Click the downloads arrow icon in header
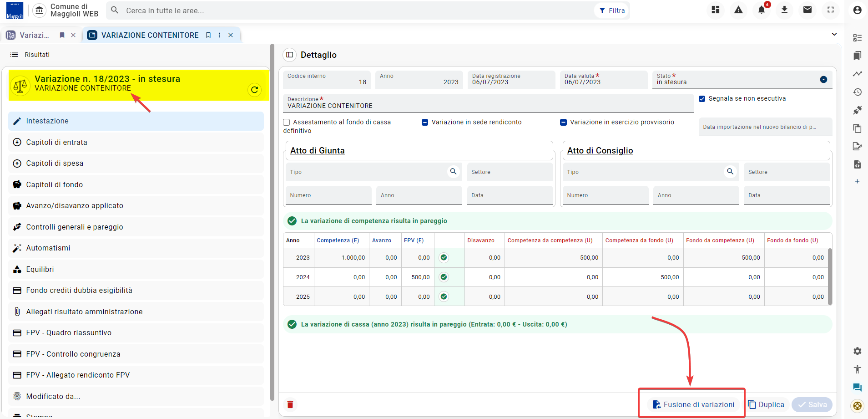868x419 pixels. [784, 10]
